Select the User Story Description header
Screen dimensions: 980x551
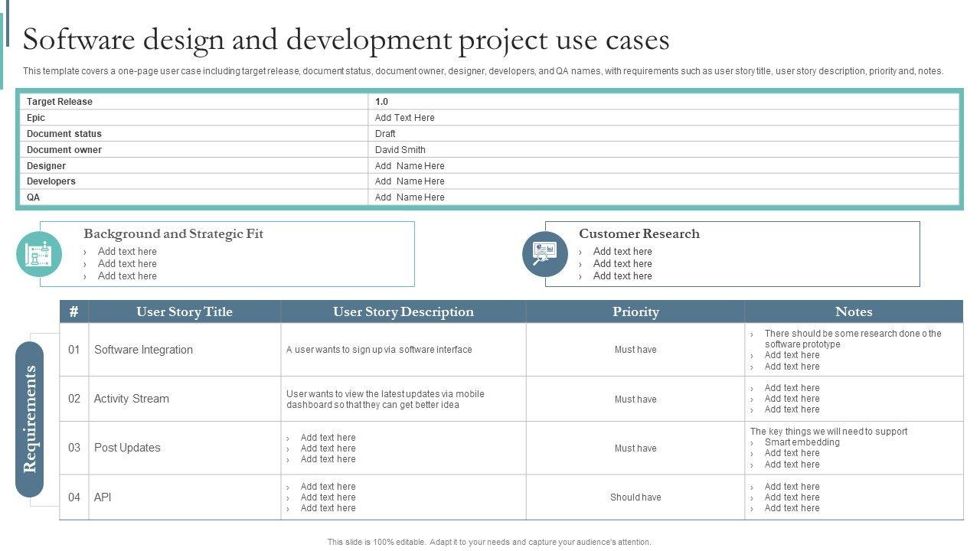tap(403, 311)
